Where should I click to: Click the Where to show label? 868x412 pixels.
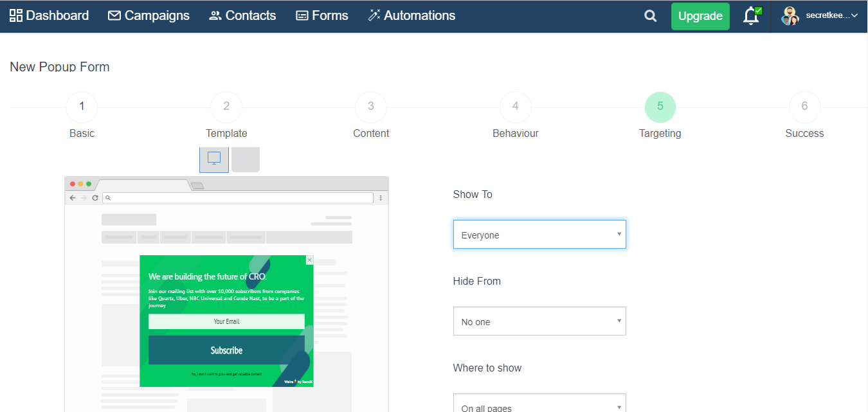[487, 368]
